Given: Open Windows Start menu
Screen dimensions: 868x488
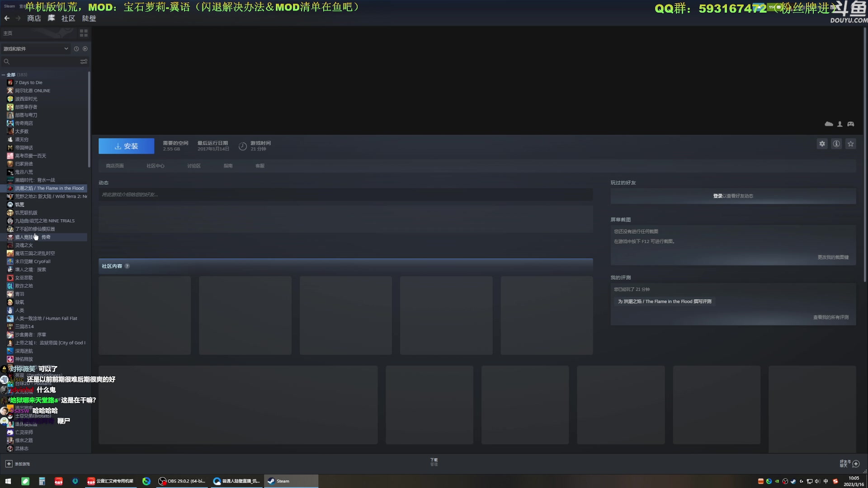Looking at the screenshot, I should 8,481.
